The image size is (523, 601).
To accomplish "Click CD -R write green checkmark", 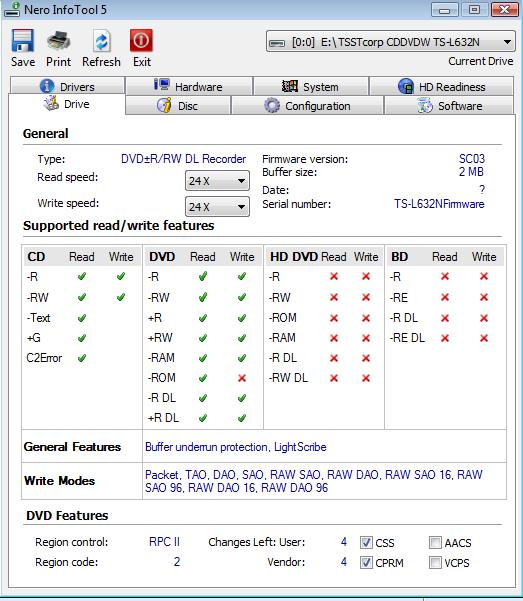I will pyautogui.click(x=121, y=276).
